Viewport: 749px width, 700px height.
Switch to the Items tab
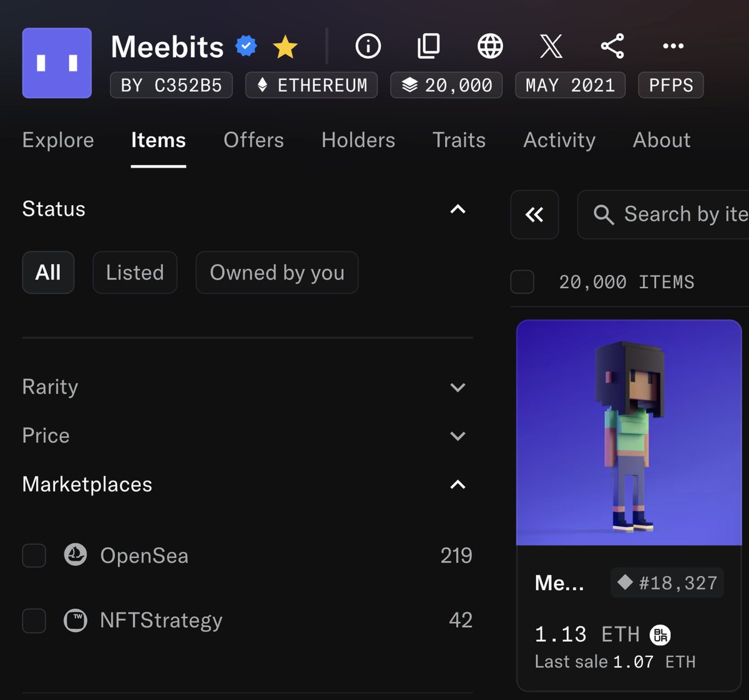[159, 140]
